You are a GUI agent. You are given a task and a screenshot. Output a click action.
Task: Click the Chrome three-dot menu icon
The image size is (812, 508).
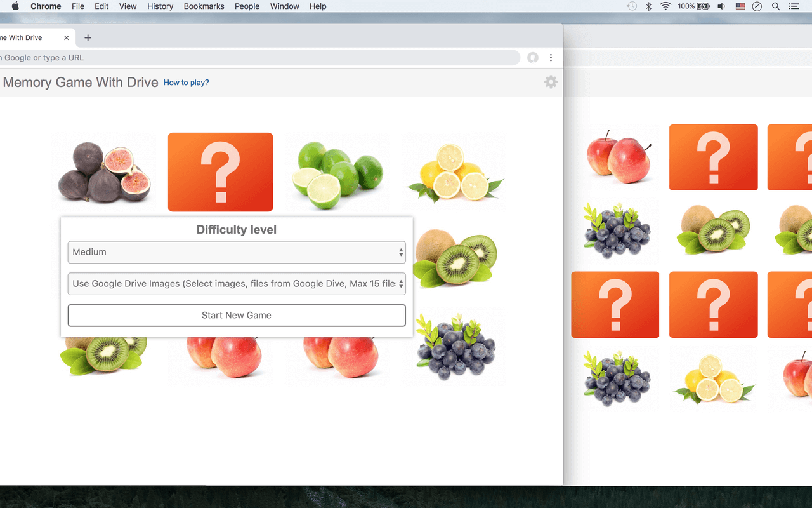(551, 58)
